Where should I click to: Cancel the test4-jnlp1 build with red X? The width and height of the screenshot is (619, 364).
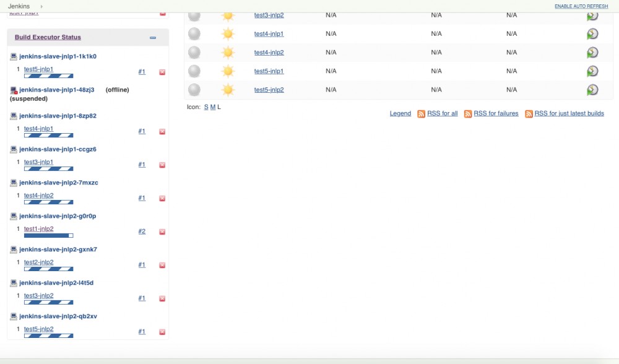(x=162, y=131)
